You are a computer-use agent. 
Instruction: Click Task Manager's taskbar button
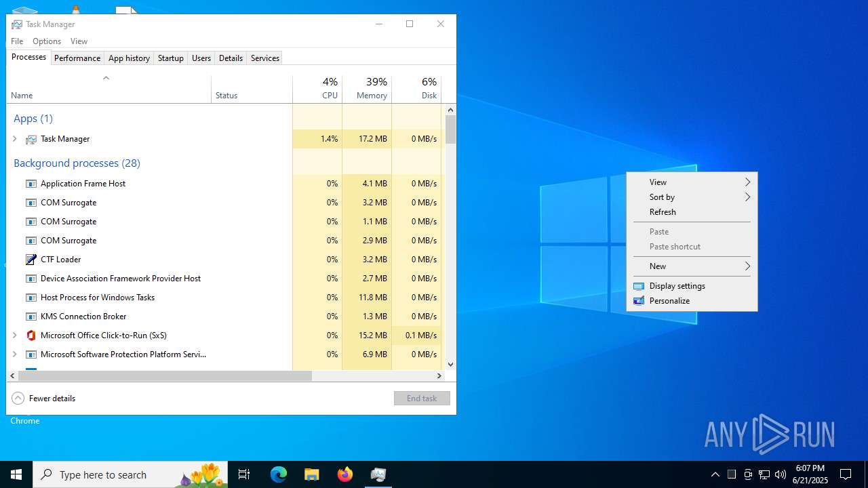378,474
